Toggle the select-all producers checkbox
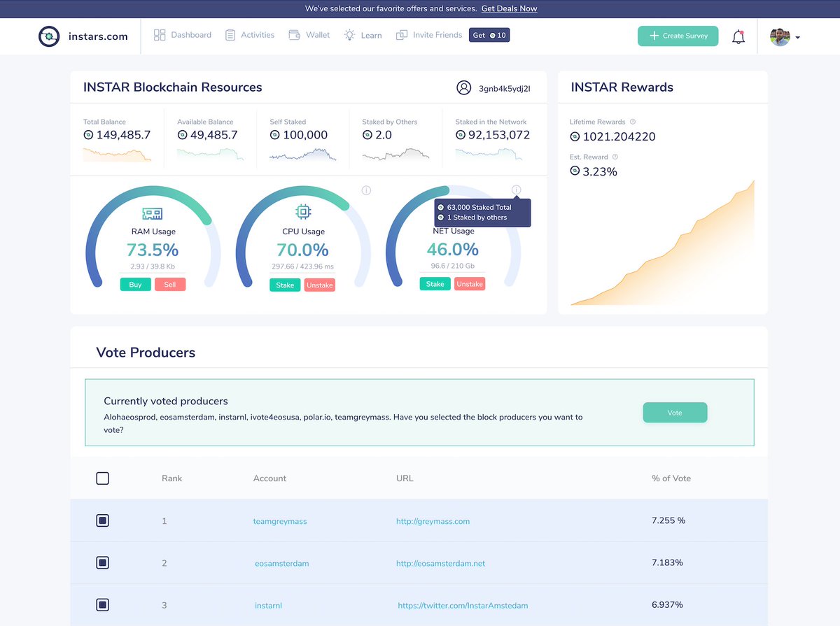Viewport: 840px width, 626px height. click(102, 478)
